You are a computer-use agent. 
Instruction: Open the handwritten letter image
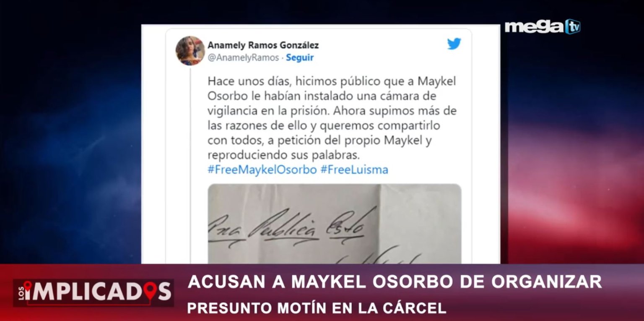click(x=335, y=224)
